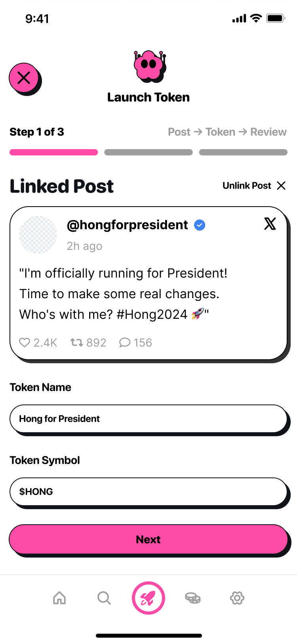The height and width of the screenshot is (644, 297).
Task: Open the settings gear tab
Action: (237, 598)
